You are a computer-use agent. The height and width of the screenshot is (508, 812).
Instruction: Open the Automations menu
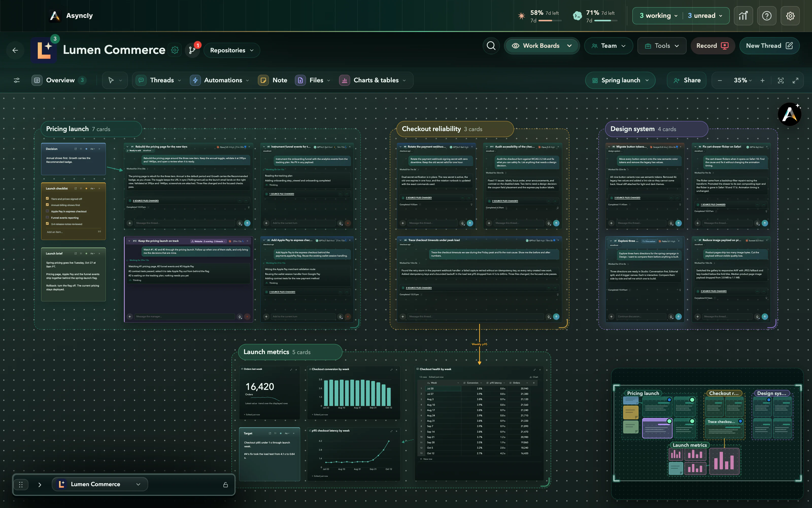[x=220, y=80]
